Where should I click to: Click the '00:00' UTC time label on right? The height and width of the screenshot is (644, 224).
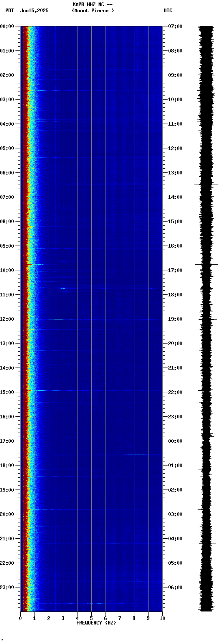coord(175,441)
